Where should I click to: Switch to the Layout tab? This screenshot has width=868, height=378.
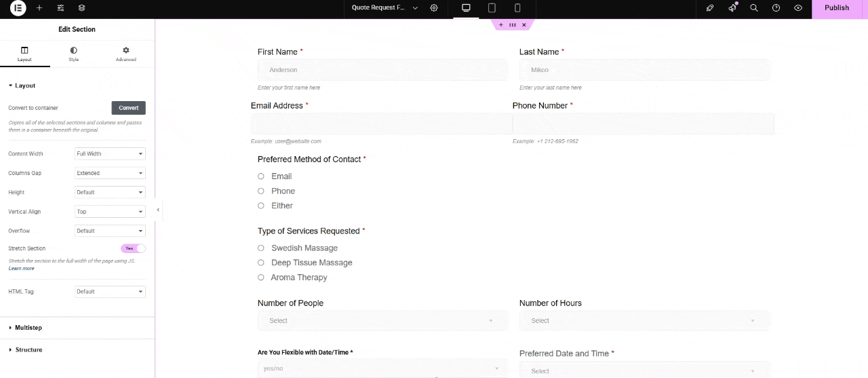(24, 54)
